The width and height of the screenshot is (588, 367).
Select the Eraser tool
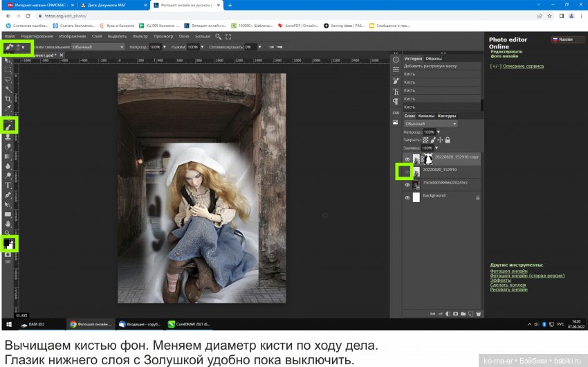tap(8, 147)
